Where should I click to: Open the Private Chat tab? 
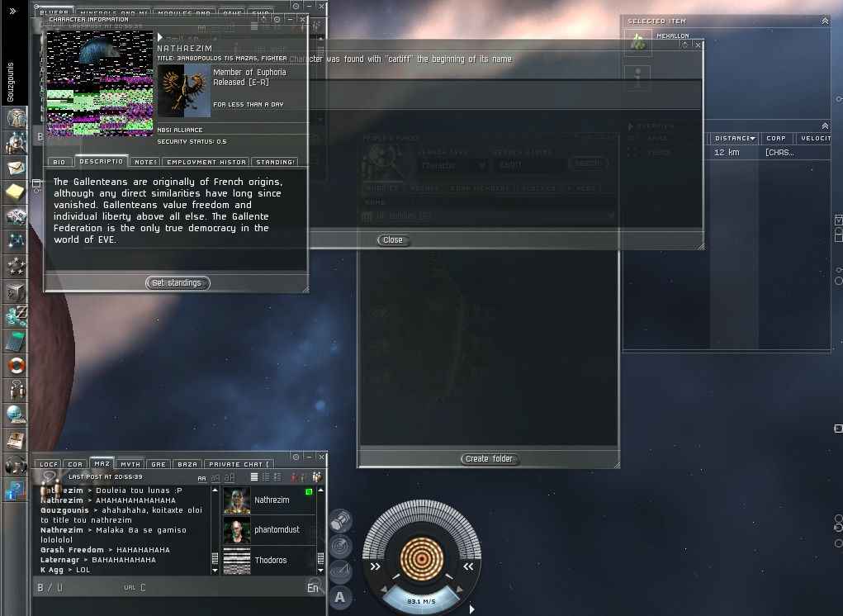click(x=239, y=464)
